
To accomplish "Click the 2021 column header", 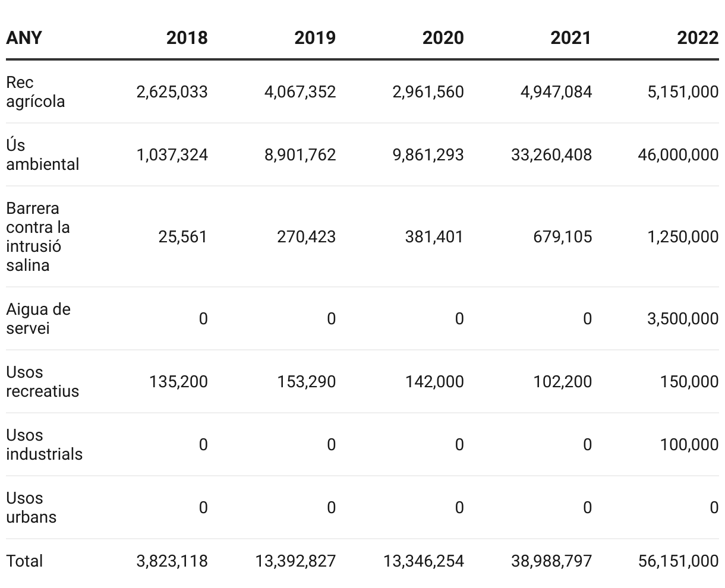I will 570,37.
